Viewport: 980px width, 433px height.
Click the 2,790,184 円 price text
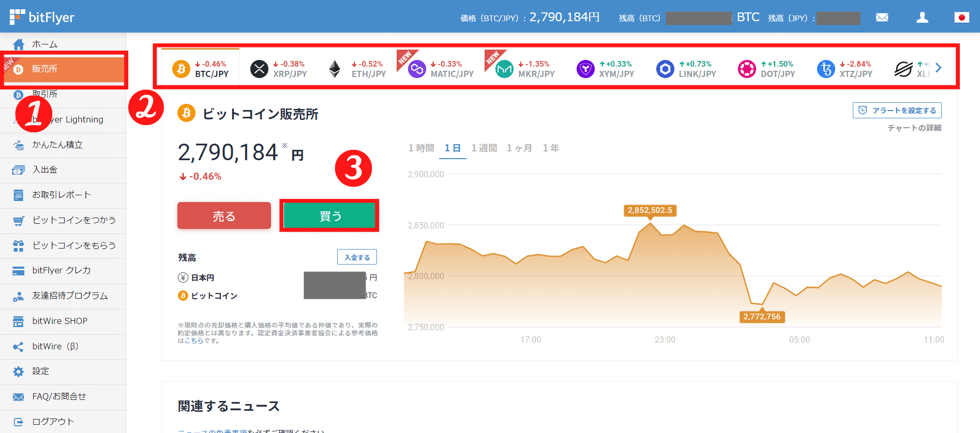tap(241, 153)
